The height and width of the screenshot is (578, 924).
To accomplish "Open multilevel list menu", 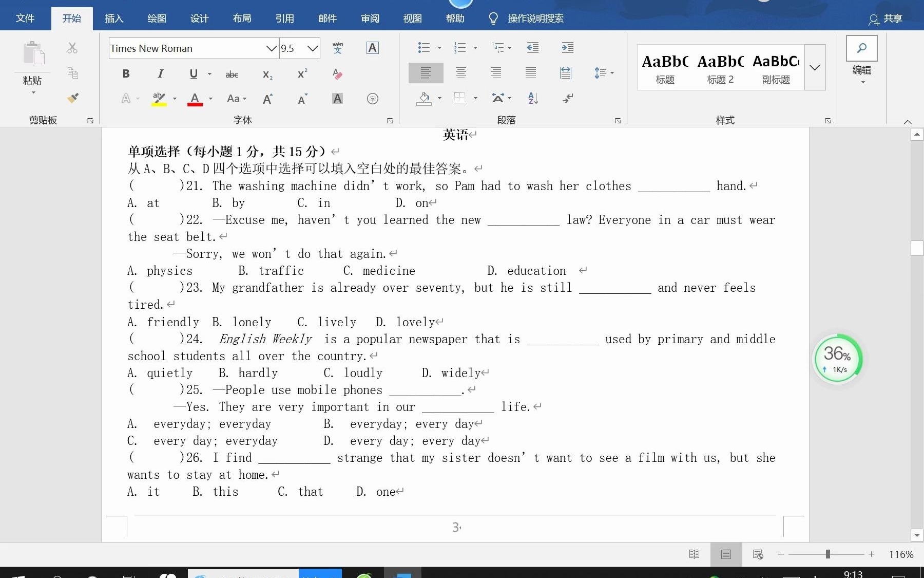I will tap(501, 48).
